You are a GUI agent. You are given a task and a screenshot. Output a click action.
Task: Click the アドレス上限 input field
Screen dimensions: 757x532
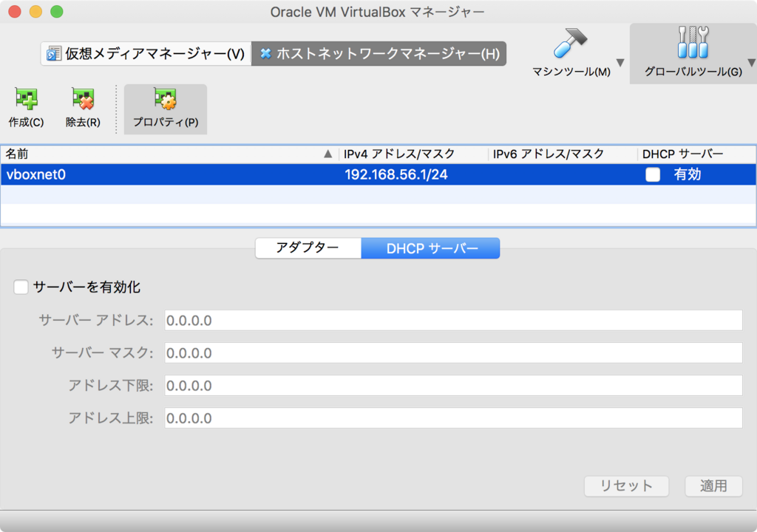(x=453, y=418)
